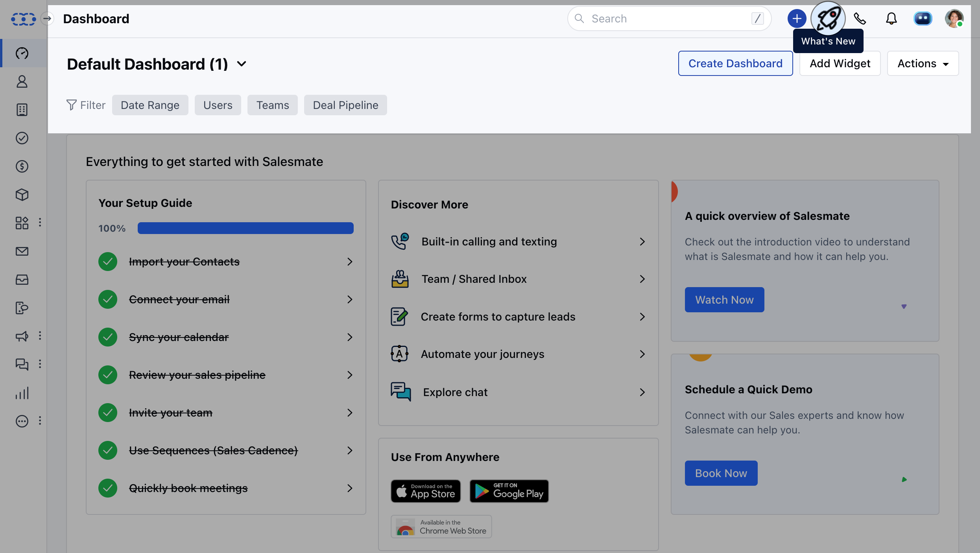This screenshot has height=553, width=980.
Task: Click the Chrome Web Store badge
Action: 441,527
